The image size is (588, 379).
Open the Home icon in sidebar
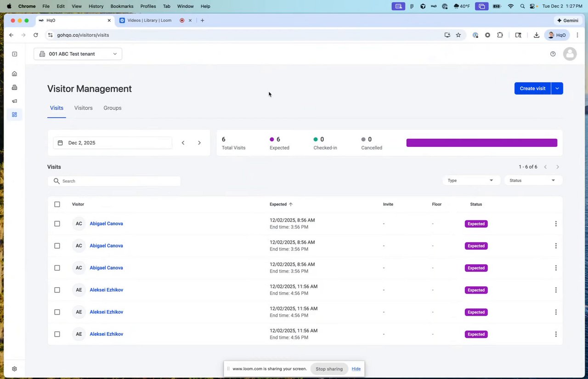coord(15,74)
